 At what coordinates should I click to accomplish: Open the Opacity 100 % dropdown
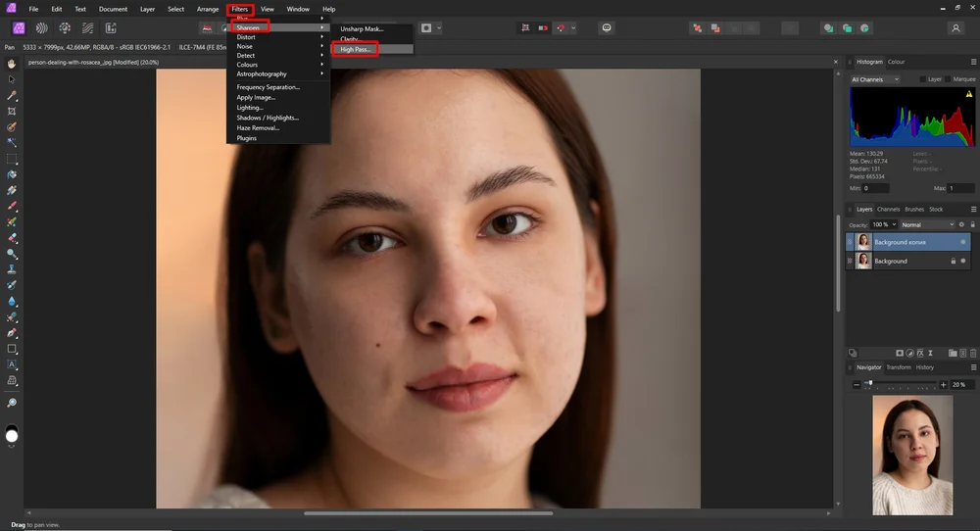884,224
